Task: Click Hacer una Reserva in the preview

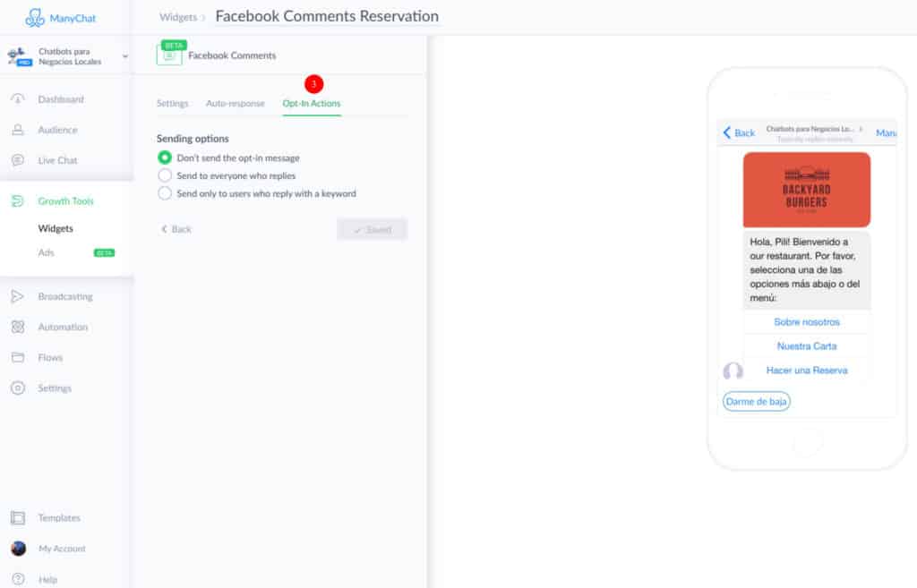Action: pyautogui.click(x=807, y=370)
